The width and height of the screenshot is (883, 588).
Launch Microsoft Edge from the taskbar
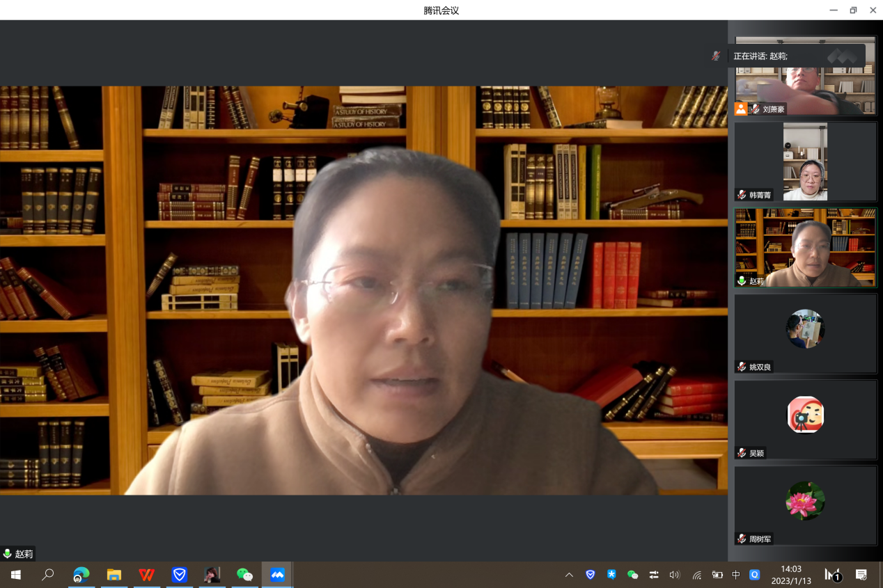pyautogui.click(x=81, y=575)
